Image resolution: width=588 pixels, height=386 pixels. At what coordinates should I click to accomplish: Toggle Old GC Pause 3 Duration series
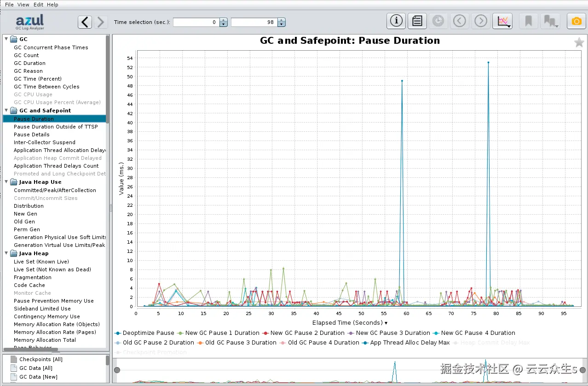(236, 343)
